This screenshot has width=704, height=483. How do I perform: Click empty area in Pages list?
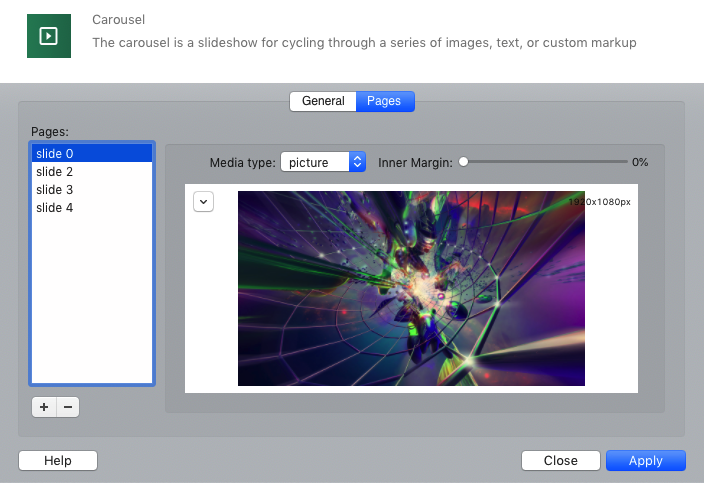coord(91,300)
